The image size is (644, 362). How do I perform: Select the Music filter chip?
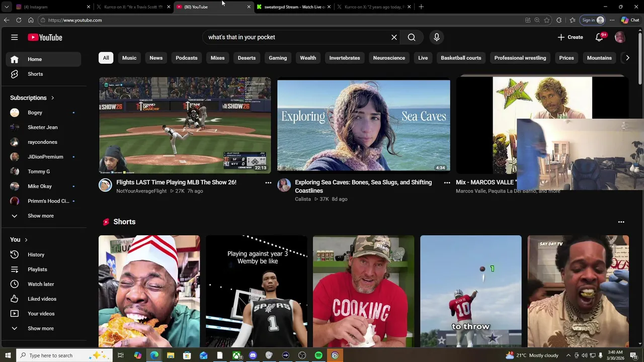click(129, 58)
